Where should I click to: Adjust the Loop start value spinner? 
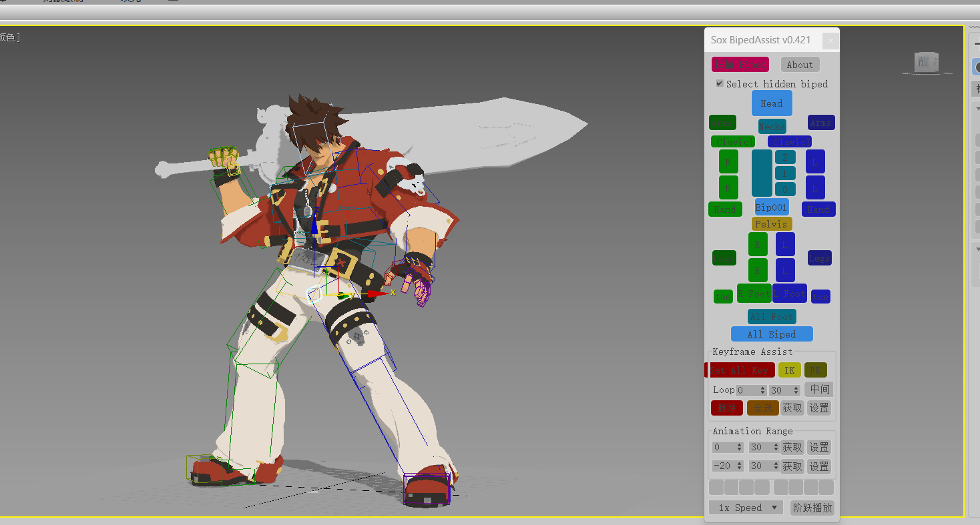[x=760, y=390]
